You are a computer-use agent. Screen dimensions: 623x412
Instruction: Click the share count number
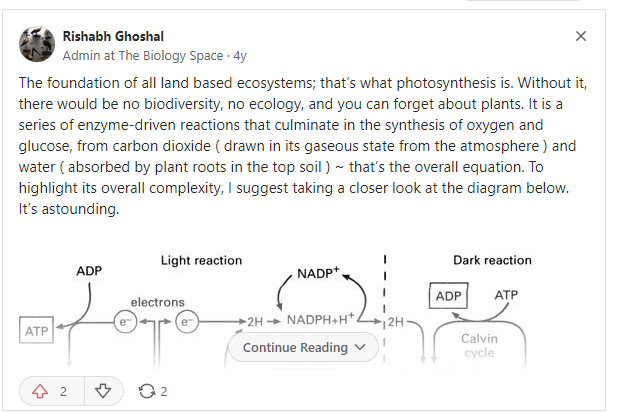(x=163, y=391)
